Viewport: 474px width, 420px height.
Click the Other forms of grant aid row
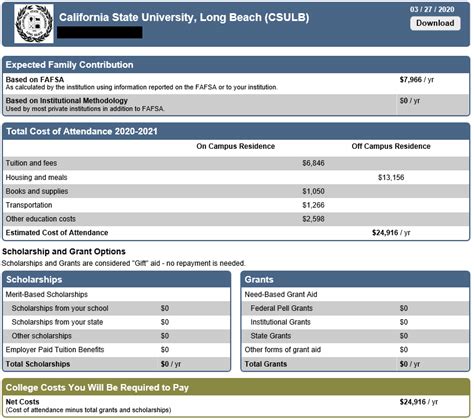(x=355, y=350)
